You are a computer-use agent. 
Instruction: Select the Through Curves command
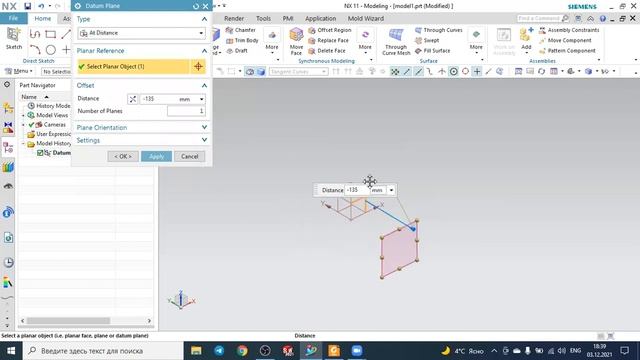(x=439, y=30)
